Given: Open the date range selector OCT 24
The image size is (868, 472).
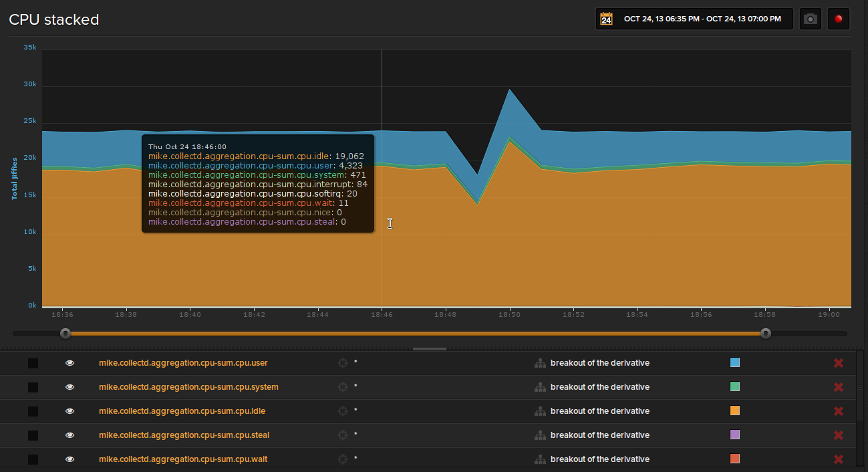Looking at the screenshot, I should [694, 18].
